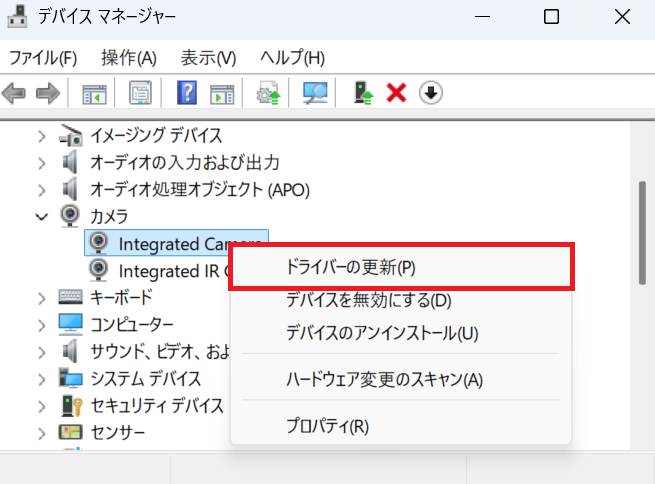Choose デバイスのアンインストール(U) from context menu
The image size is (655, 484).
(x=401, y=333)
